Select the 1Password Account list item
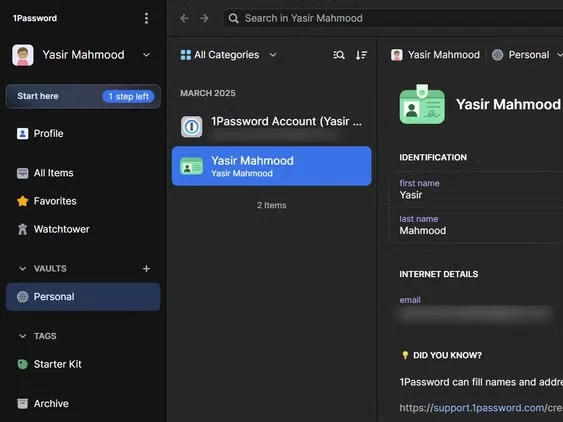563x422 pixels. tap(272, 126)
